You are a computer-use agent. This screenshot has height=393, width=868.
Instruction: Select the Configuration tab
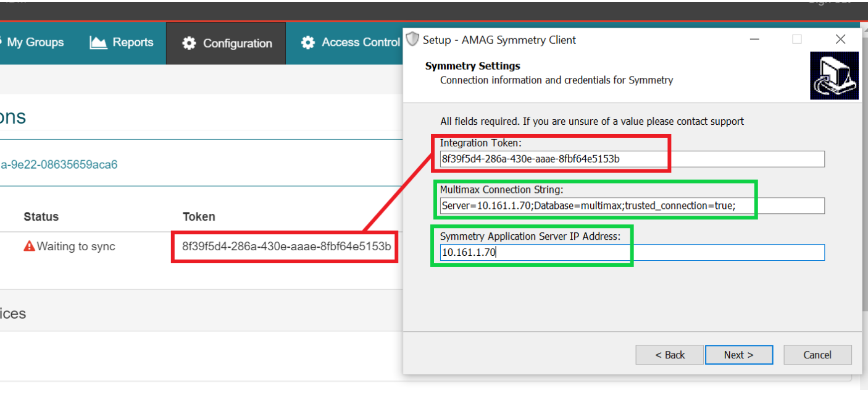click(227, 43)
